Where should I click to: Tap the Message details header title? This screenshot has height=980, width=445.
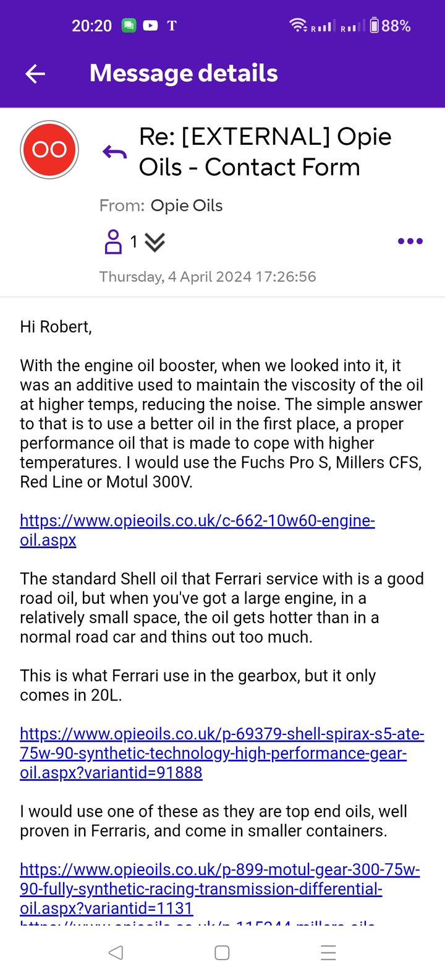pos(184,74)
